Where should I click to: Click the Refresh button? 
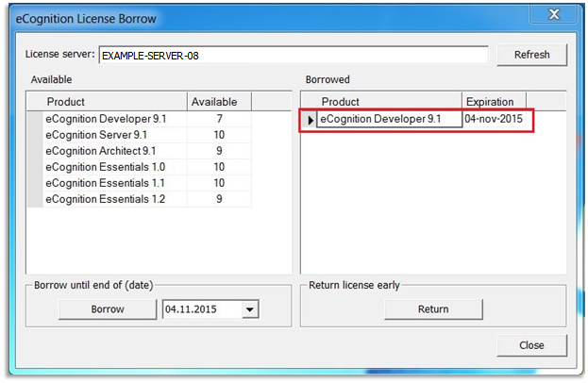(531, 55)
